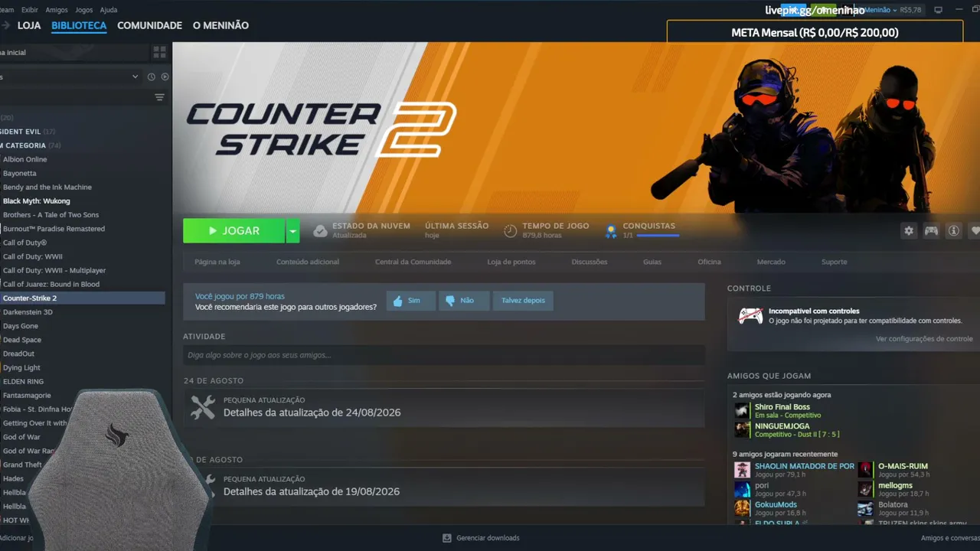Viewport: 980px width, 551px height.
Task: Open the Jogos menu
Action: click(x=83, y=10)
